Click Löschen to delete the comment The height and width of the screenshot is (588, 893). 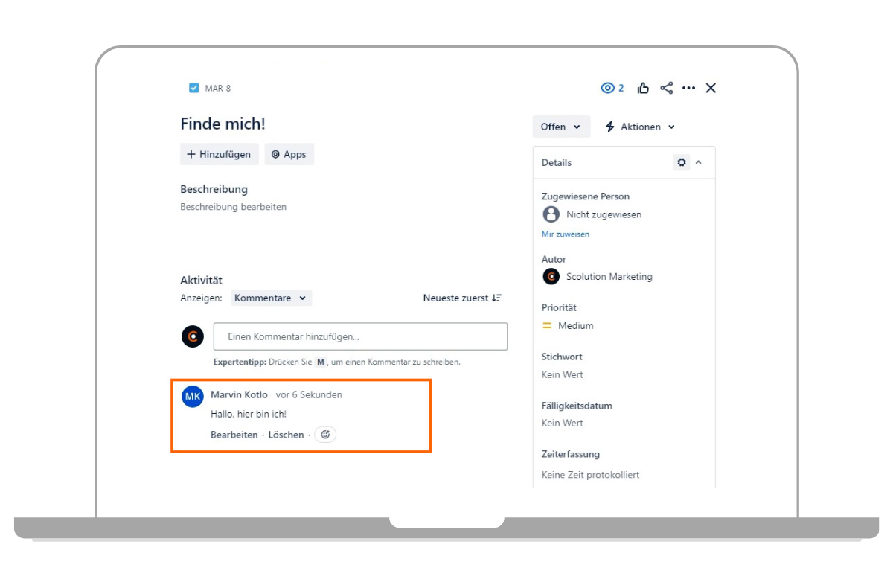coord(286,435)
